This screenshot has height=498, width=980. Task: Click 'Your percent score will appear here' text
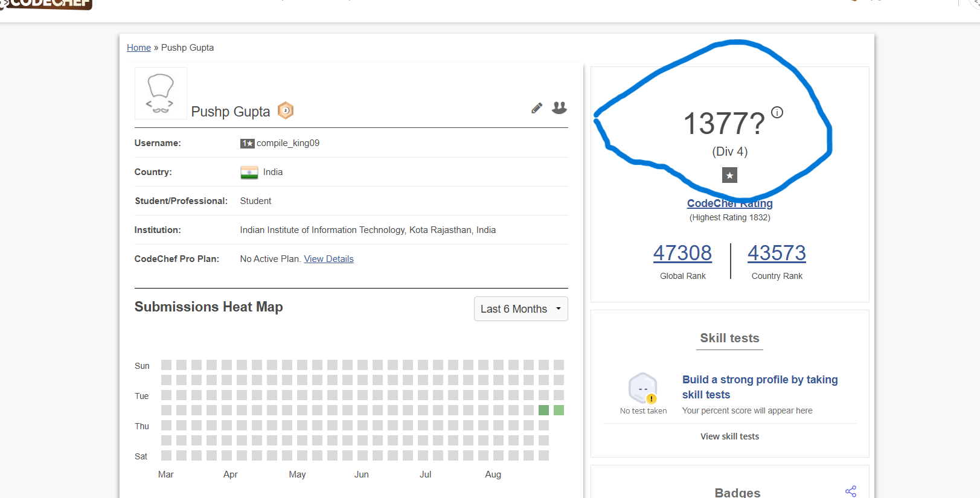(x=747, y=410)
